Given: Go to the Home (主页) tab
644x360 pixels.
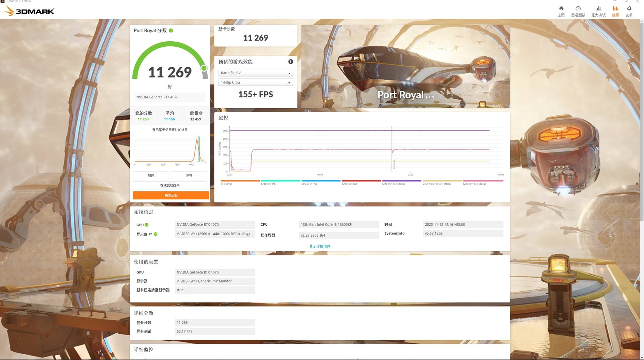Looking at the screenshot, I should coord(561,11).
